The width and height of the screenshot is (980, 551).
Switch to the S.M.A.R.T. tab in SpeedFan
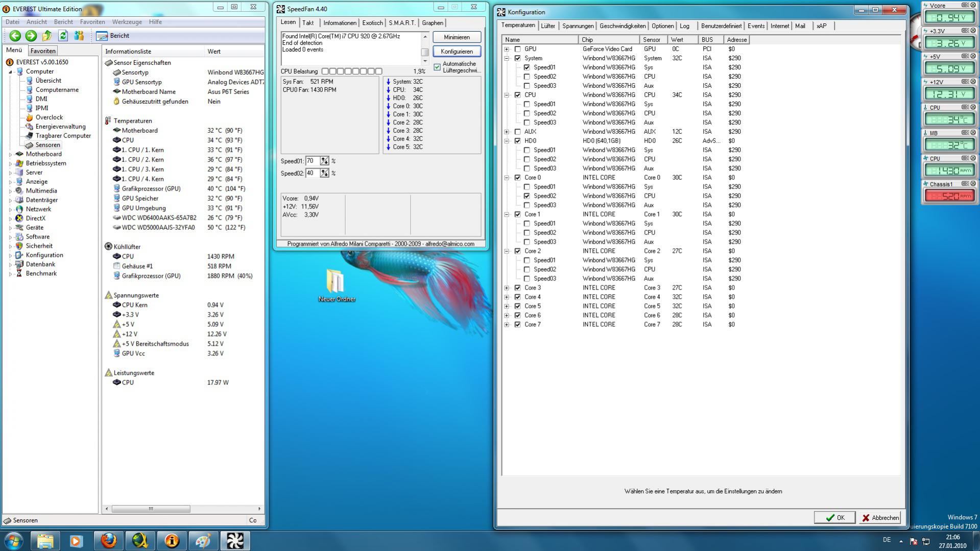click(x=402, y=23)
